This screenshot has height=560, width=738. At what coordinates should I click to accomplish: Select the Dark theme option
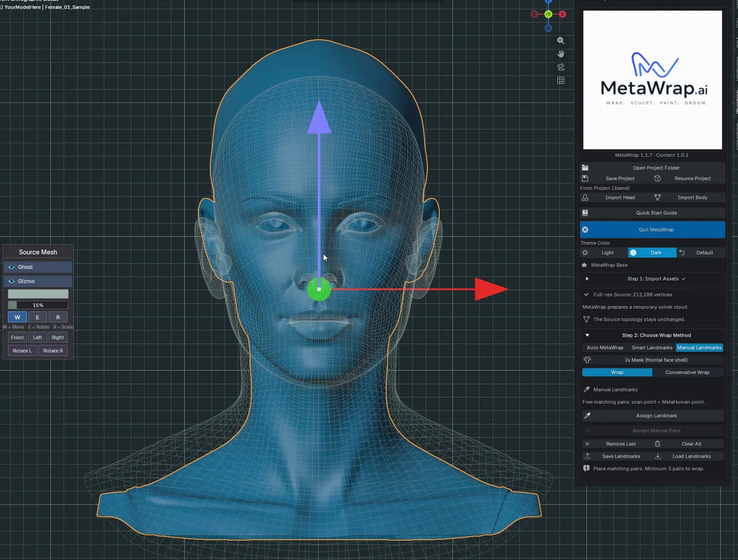[x=652, y=253]
